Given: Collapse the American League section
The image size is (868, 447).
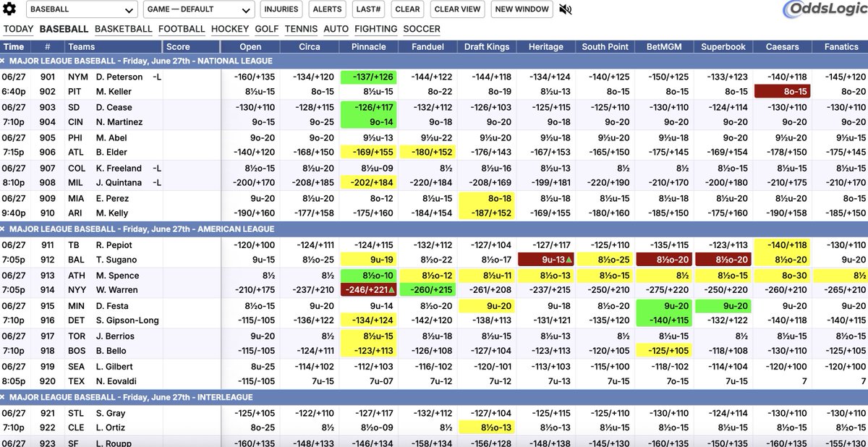Looking at the screenshot, I should (4, 229).
